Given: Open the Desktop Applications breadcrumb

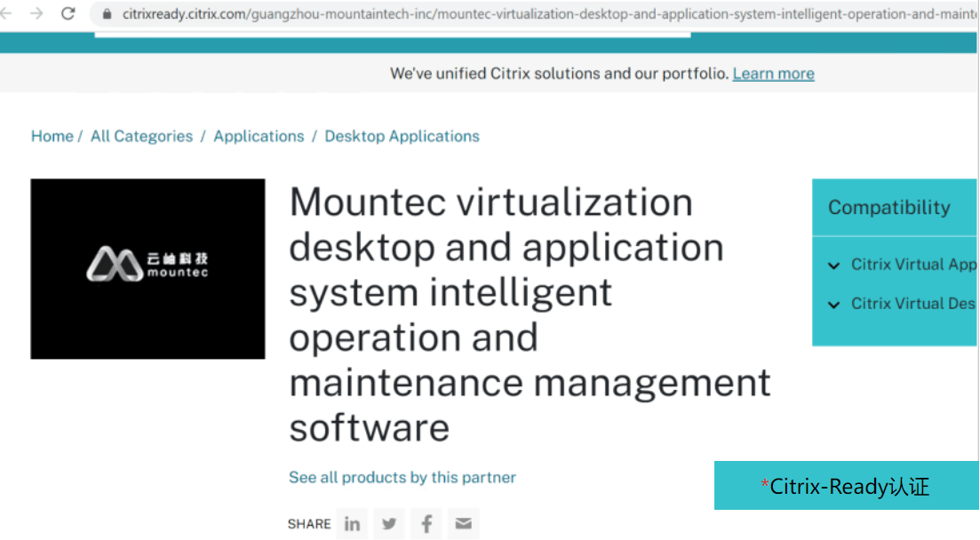Looking at the screenshot, I should coord(402,136).
